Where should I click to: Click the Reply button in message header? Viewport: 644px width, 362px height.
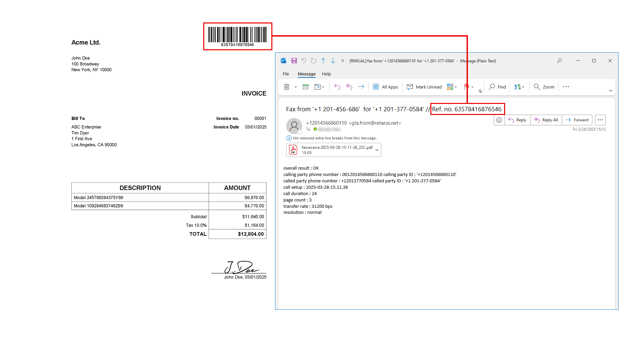pyautogui.click(x=518, y=120)
